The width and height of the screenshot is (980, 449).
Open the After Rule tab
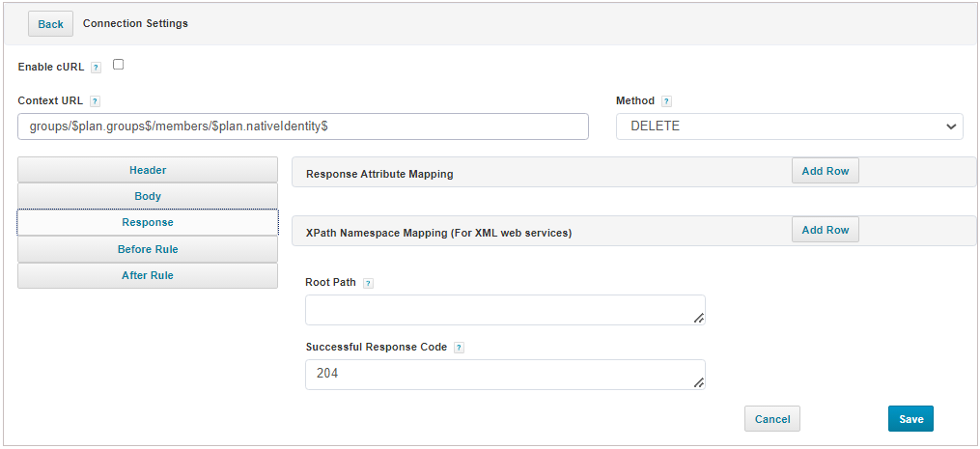[148, 275]
